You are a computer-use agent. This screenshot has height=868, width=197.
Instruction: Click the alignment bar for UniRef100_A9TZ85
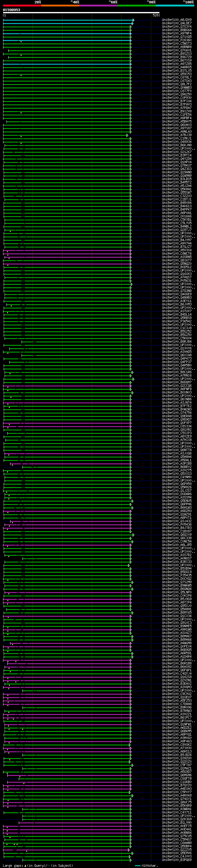click(x=67, y=64)
